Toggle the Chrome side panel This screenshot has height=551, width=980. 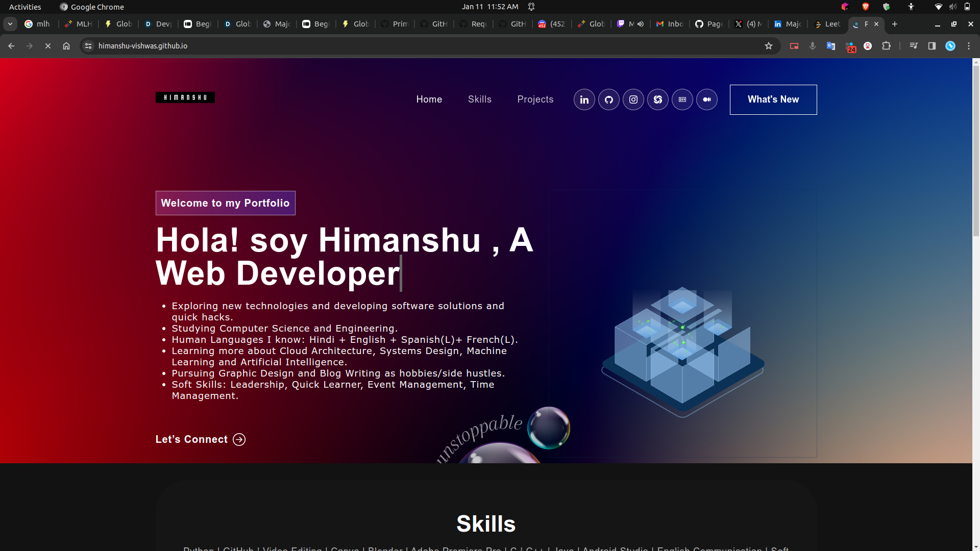(932, 46)
